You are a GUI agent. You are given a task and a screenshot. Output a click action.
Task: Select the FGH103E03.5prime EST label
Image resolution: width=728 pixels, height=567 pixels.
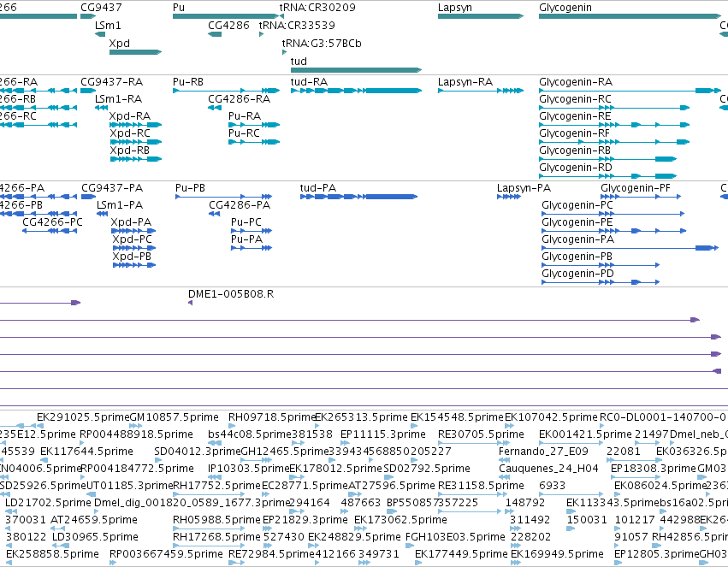pyautogui.click(x=455, y=537)
